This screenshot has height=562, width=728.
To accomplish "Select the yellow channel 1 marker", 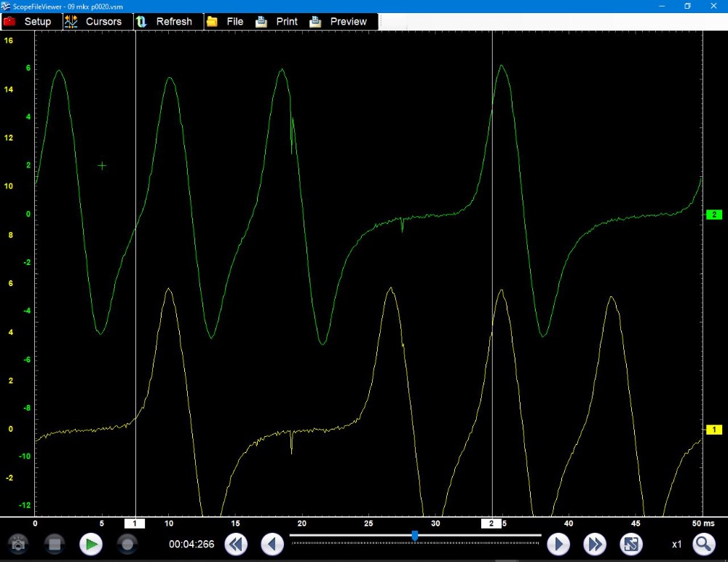I will 713,430.
